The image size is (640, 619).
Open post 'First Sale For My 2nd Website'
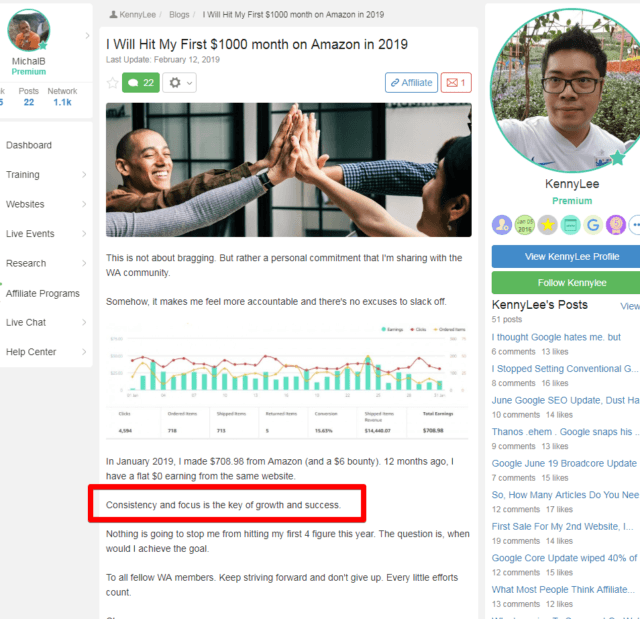pyautogui.click(x=562, y=526)
